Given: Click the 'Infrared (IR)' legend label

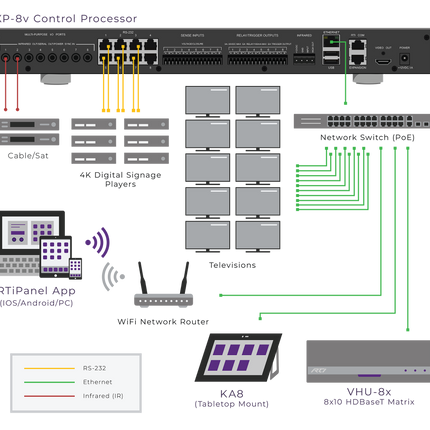Looking at the screenshot, I should click(103, 396).
